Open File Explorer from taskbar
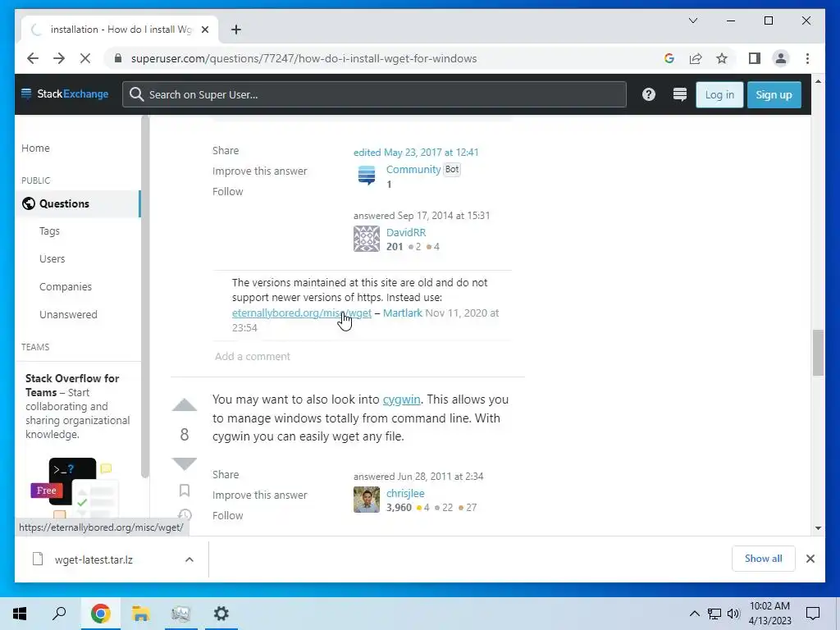 [x=140, y=614]
